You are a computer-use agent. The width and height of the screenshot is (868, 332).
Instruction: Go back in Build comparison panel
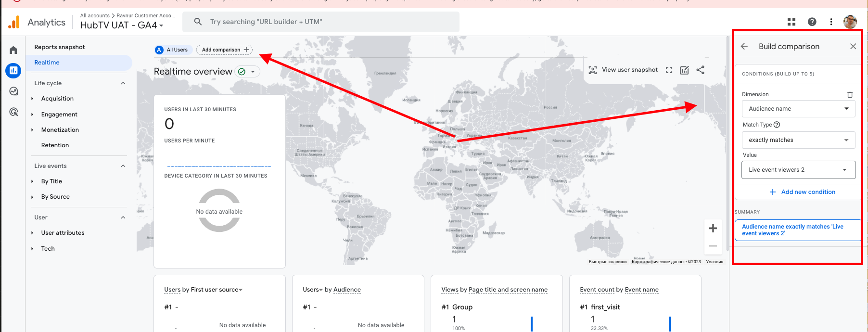click(744, 46)
